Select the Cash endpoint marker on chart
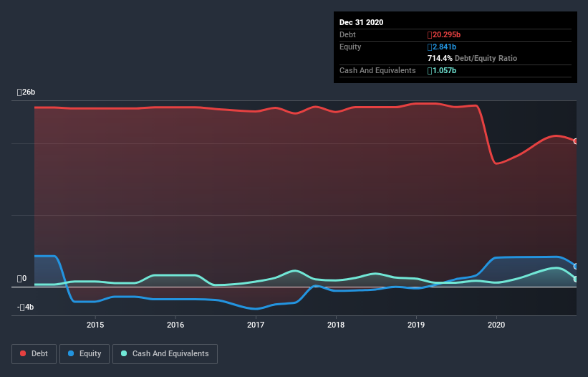The image size is (588, 377). tap(576, 279)
